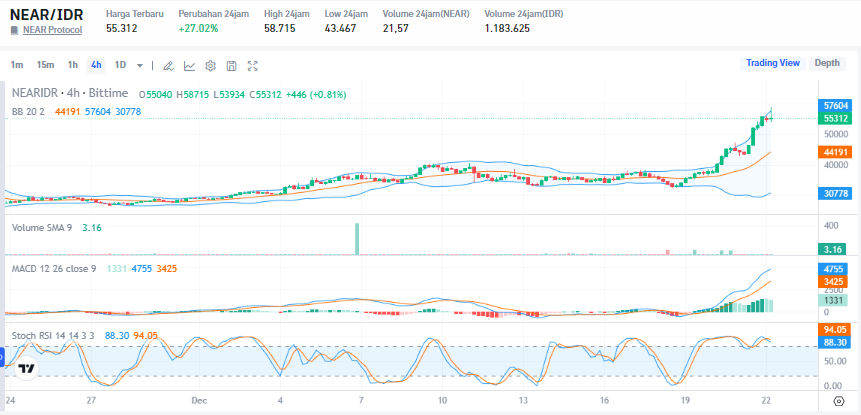This screenshot has height=415, width=861.
Task: Click the NEARIDR · 4h · Bittime legend
Action: coord(70,93)
